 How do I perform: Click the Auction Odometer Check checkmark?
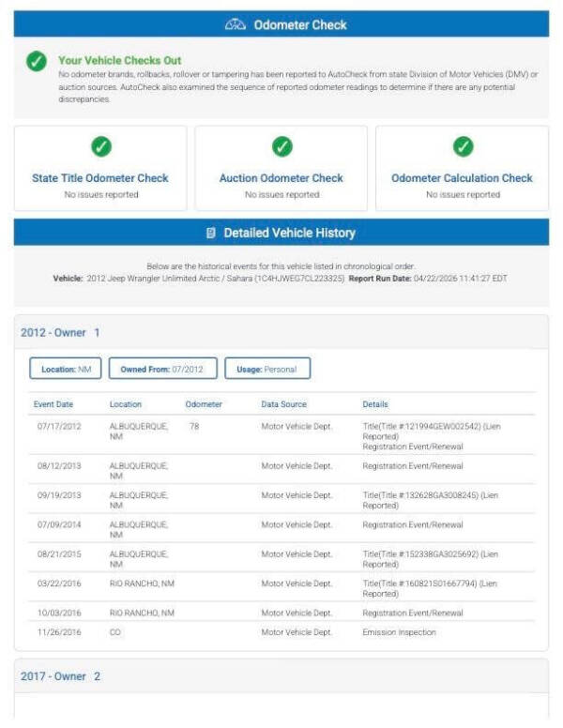click(281, 146)
